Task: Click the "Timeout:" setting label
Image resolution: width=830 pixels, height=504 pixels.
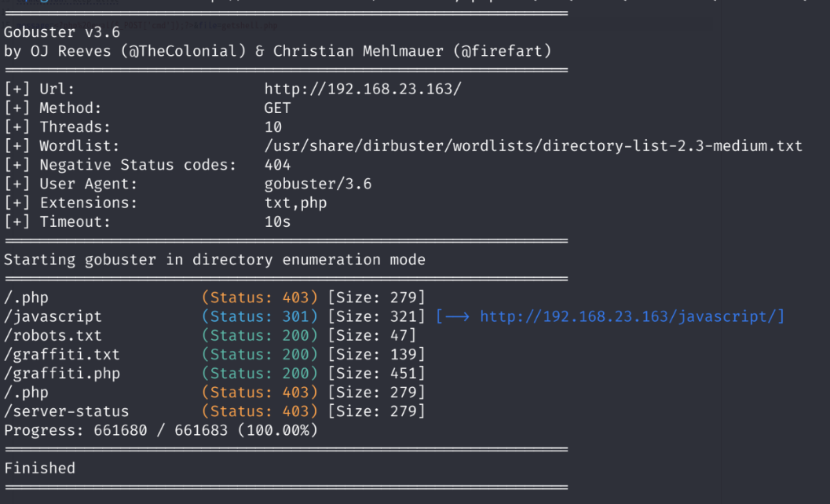Action: pos(75,222)
